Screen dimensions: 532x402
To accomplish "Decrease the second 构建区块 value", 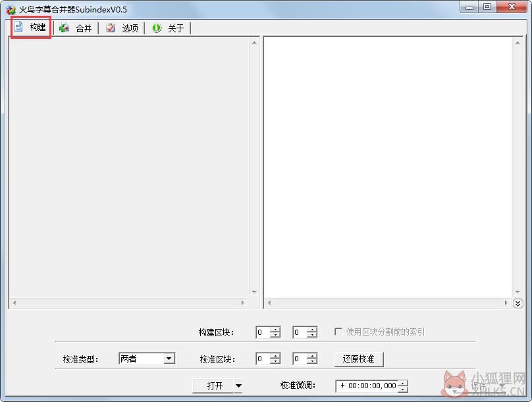I will click(x=312, y=336).
